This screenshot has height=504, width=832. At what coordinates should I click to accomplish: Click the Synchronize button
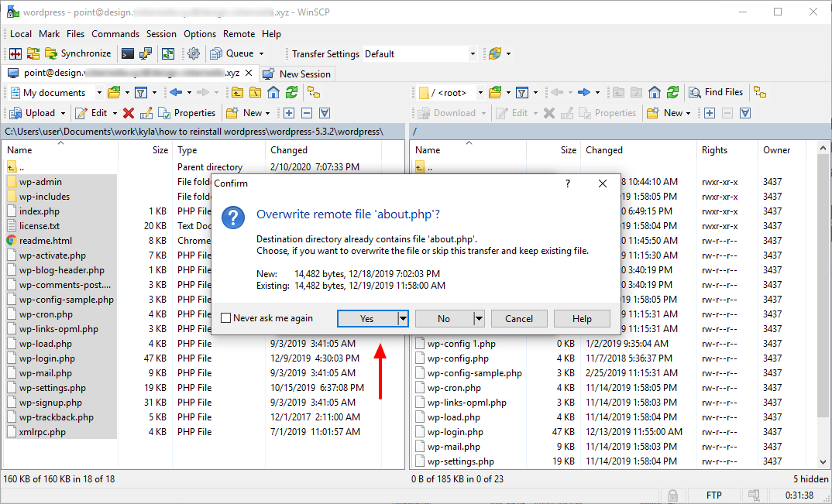[x=78, y=53]
